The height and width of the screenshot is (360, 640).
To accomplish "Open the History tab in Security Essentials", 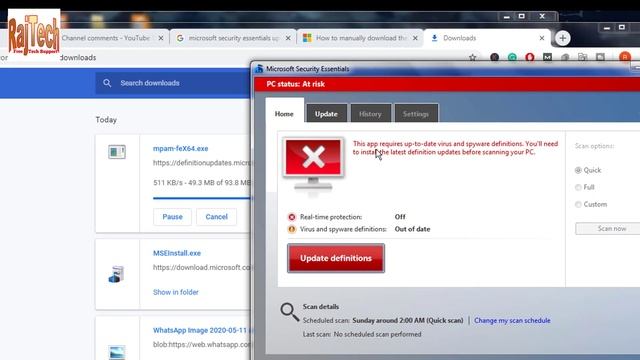I will point(370,114).
